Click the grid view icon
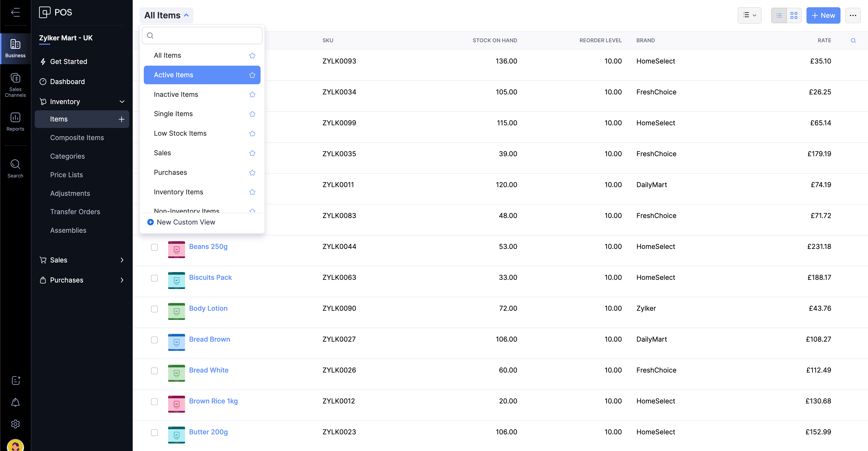868x451 pixels. point(793,15)
